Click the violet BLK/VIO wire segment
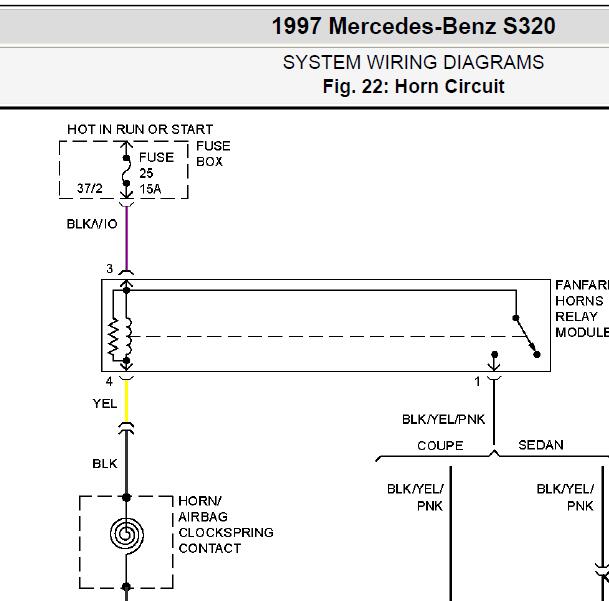Screen dimensions: 609x601 tap(126, 237)
